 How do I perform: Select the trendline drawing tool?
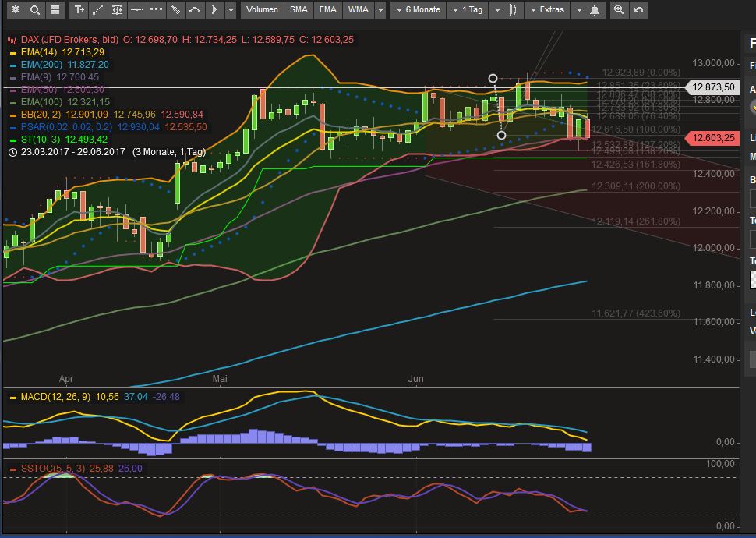coord(97,11)
